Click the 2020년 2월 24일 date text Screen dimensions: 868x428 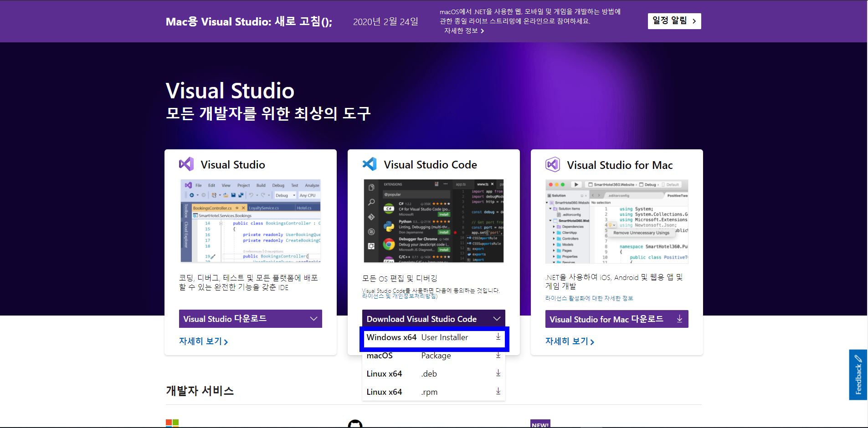[x=385, y=21]
